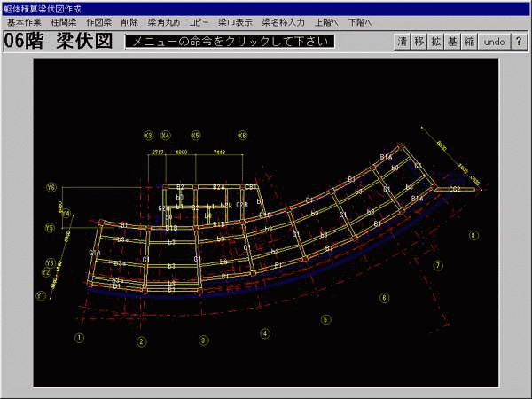This screenshot has height=399, width=532.
Task: Click the 清 (clear/redraw) toolbar button
Action: [403, 42]
